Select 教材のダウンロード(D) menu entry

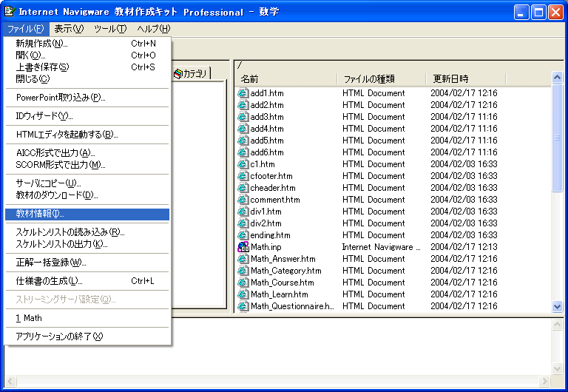tap(87, 195)
